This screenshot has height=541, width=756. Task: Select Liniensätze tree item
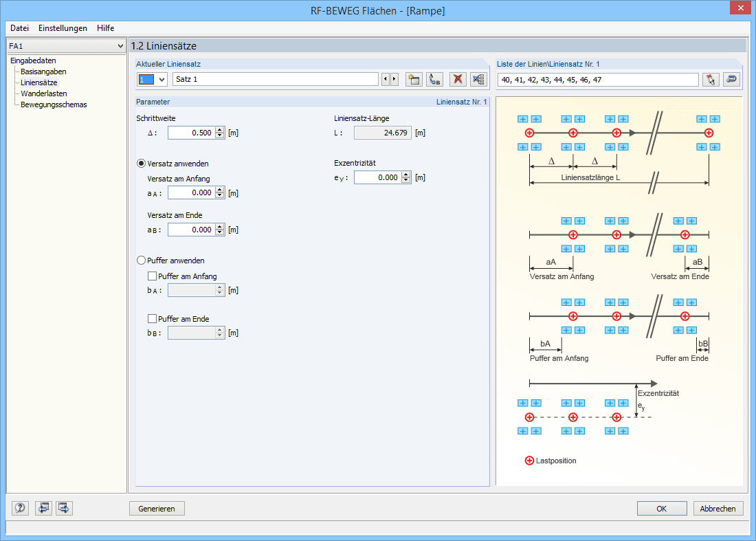click(x=39, y=82)
